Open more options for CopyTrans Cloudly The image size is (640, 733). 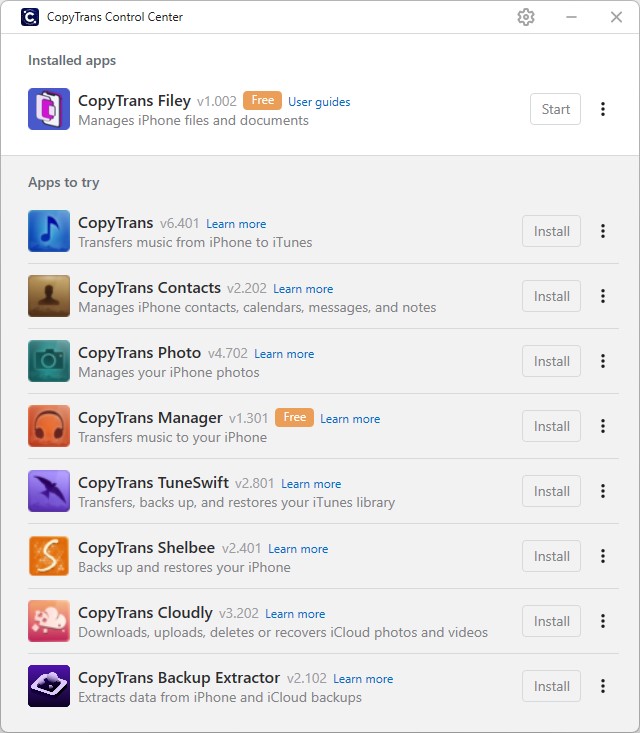point(603,621)
